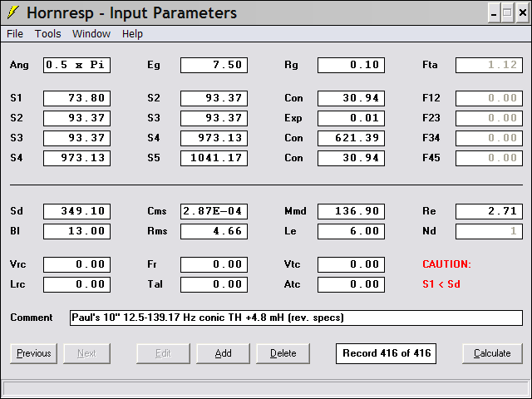
Task: Click the Ang label
Action: pyautogui.click(x=19, y=65)
